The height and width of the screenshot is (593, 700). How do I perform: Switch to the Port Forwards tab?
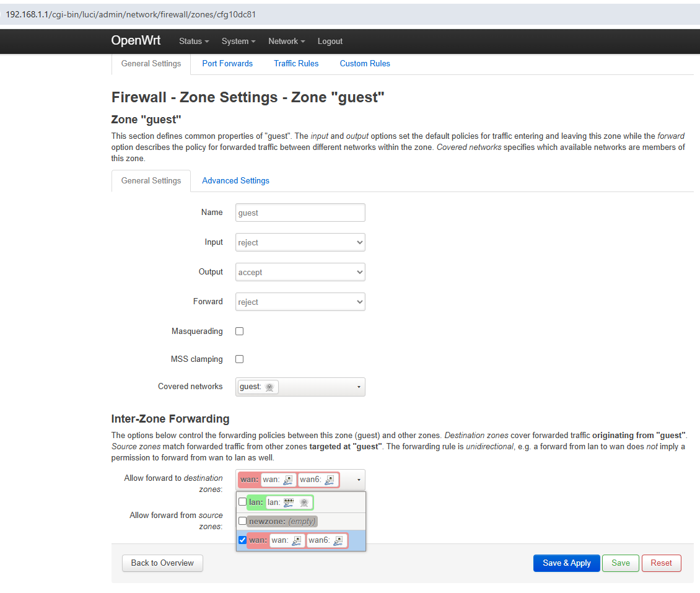tap(227, 63)
